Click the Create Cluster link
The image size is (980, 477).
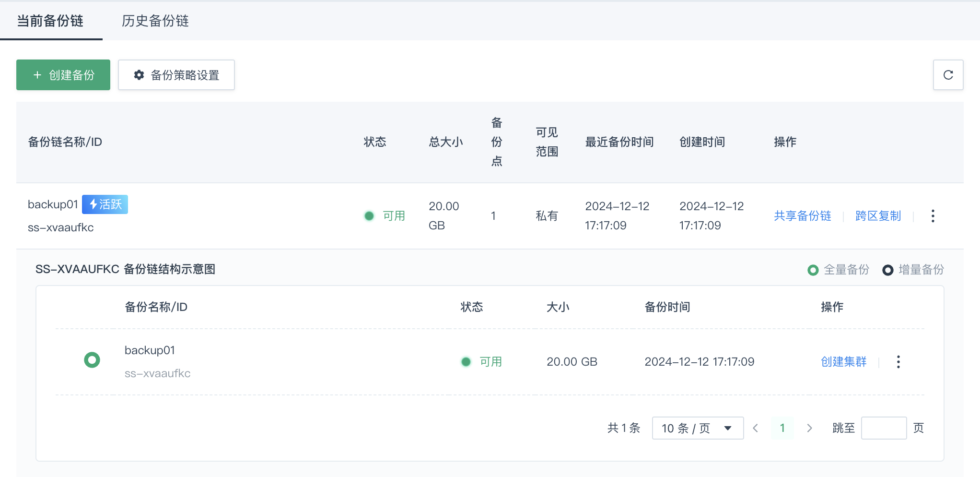click(x=843, y=362)
